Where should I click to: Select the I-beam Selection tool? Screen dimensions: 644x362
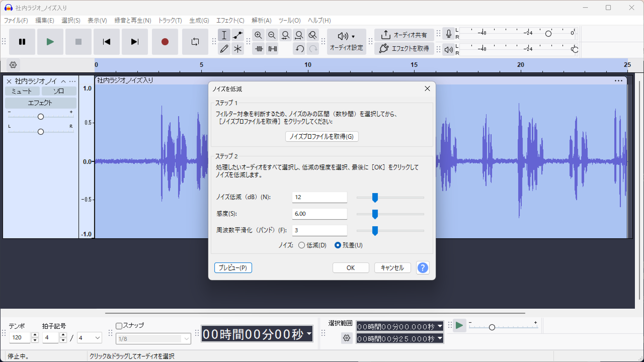(x=224, y=35)
